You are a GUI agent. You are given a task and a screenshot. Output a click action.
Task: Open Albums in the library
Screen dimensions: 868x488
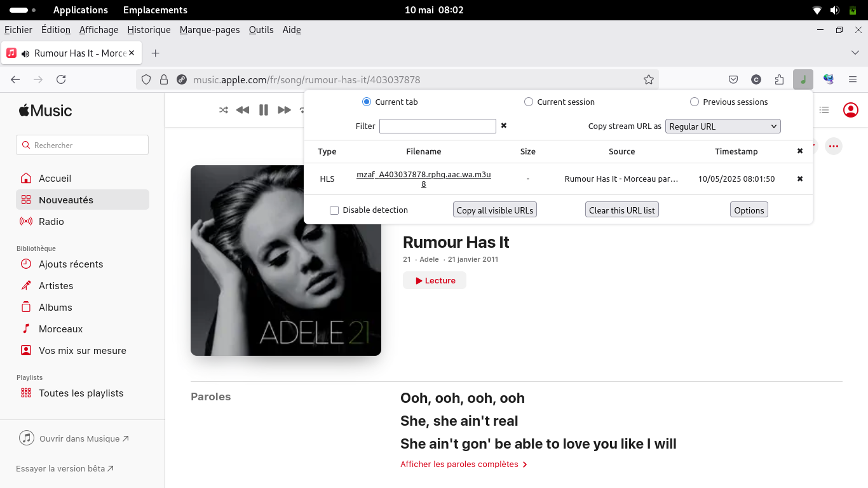(x=83, y=308)
